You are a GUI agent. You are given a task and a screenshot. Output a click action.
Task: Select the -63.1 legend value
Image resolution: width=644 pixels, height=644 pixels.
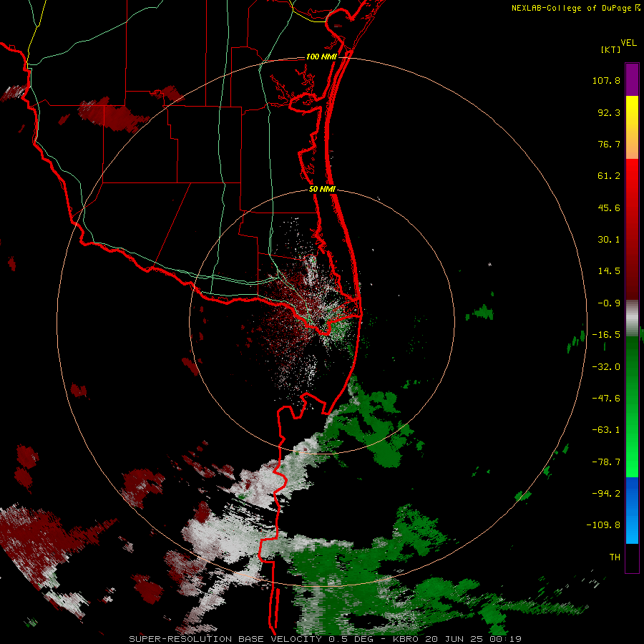pyautogui.click(x=606, y=430)
